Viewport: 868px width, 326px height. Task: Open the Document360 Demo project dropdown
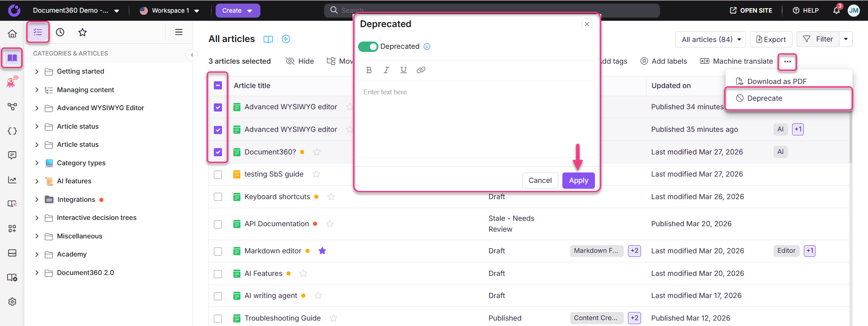[76, 10]
